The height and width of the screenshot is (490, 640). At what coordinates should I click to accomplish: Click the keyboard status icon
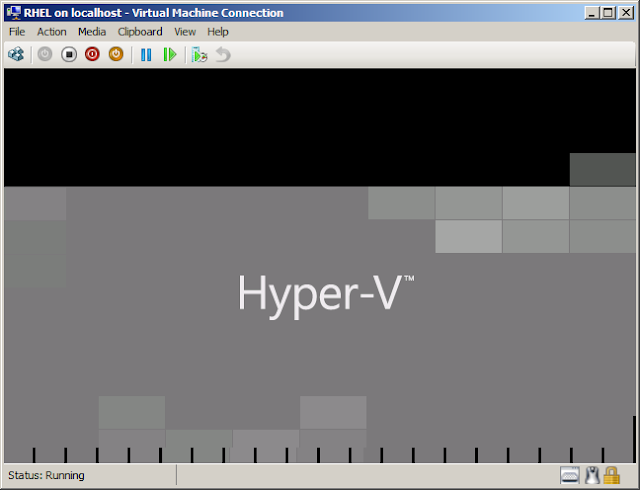tap(570, 475)
